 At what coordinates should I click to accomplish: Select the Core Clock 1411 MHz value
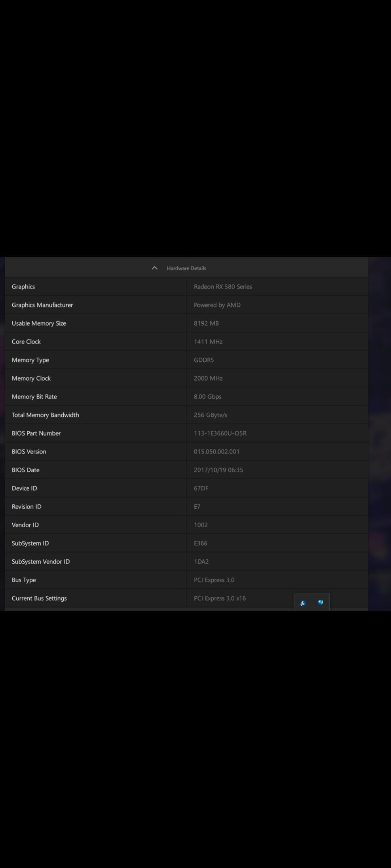pos(208,342)
